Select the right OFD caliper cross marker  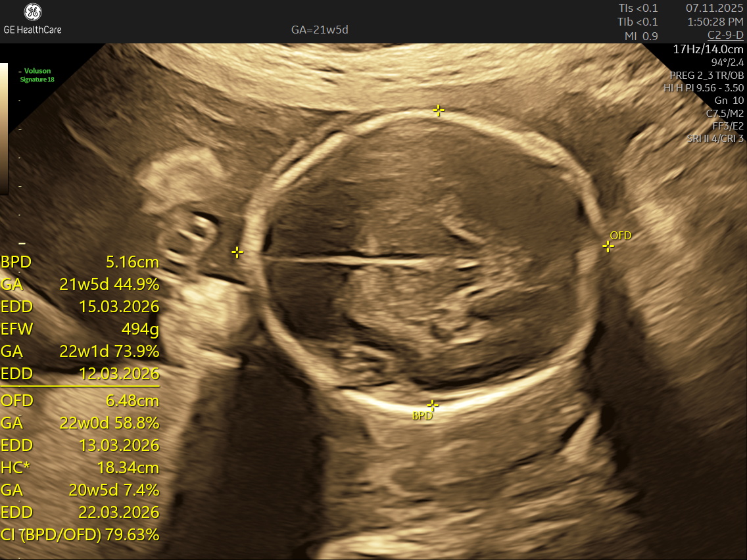[608, 246]
